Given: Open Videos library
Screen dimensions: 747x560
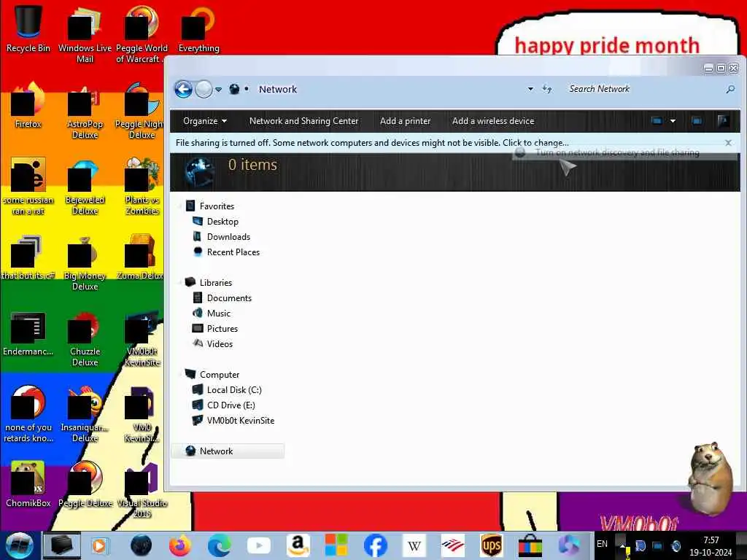Looking at the screenshot, I should pos(220,344).
